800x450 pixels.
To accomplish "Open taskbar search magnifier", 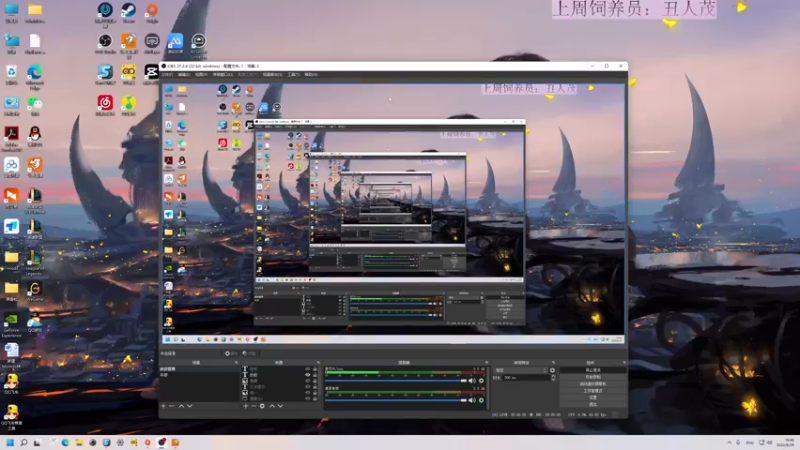I will pos(23,442).
